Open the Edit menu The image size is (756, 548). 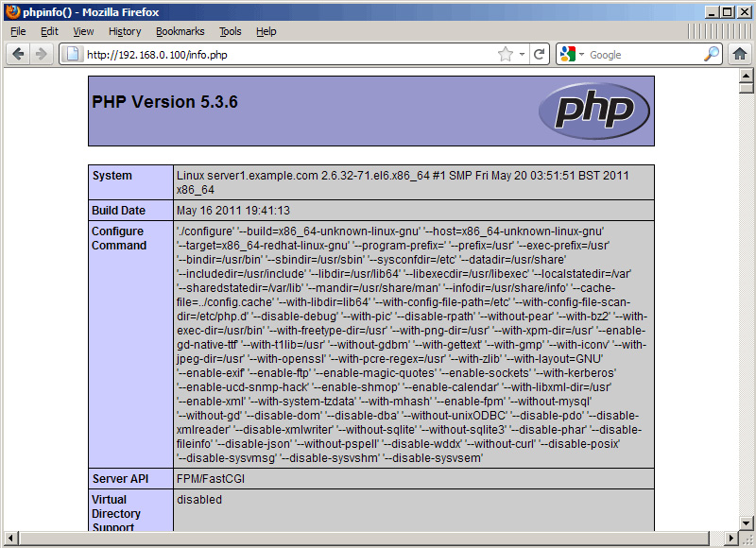pyautogui.click(x=49, y=31)
